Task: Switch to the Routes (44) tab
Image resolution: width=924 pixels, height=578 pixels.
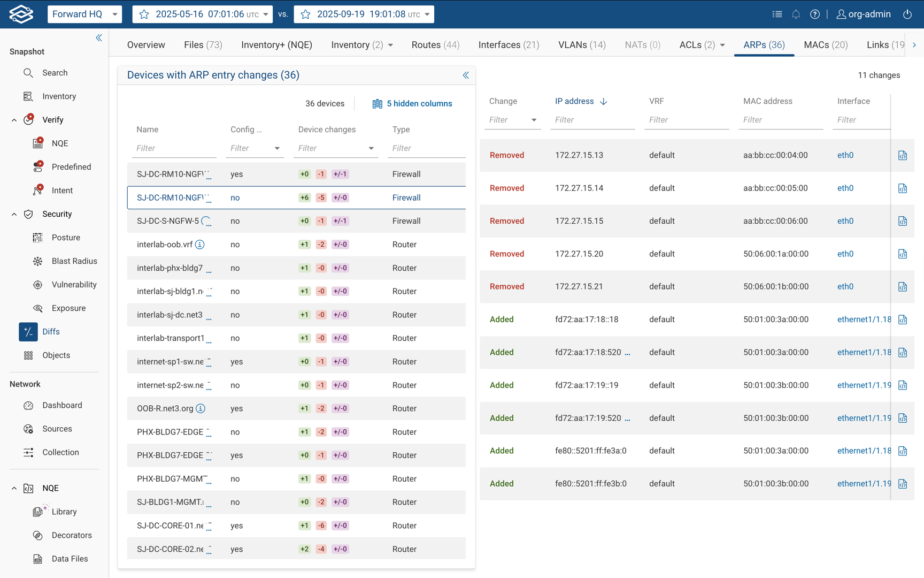Action: pos(435,45)
